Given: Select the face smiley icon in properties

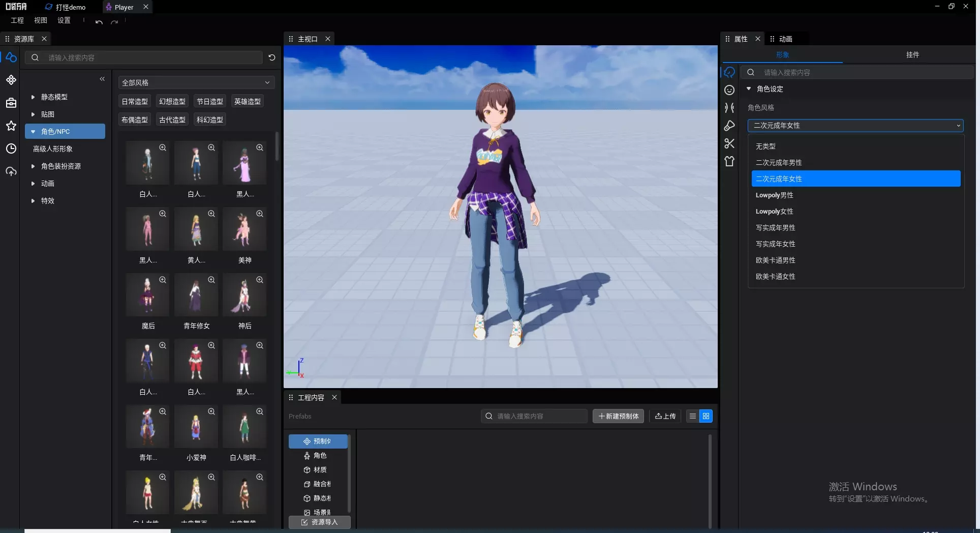Looking at the screenshot, I should point(729,90).
